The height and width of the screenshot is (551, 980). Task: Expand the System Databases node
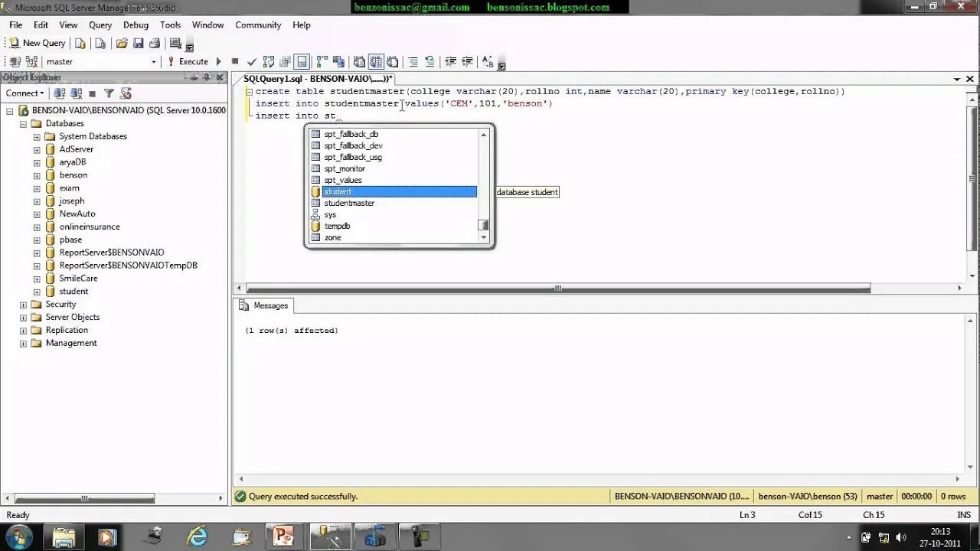pyautogui.click(x=37, y=137)
